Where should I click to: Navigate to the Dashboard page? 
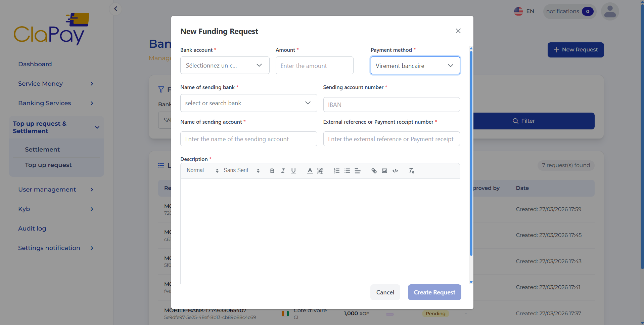pyautogui.click(x=35, y=64)
